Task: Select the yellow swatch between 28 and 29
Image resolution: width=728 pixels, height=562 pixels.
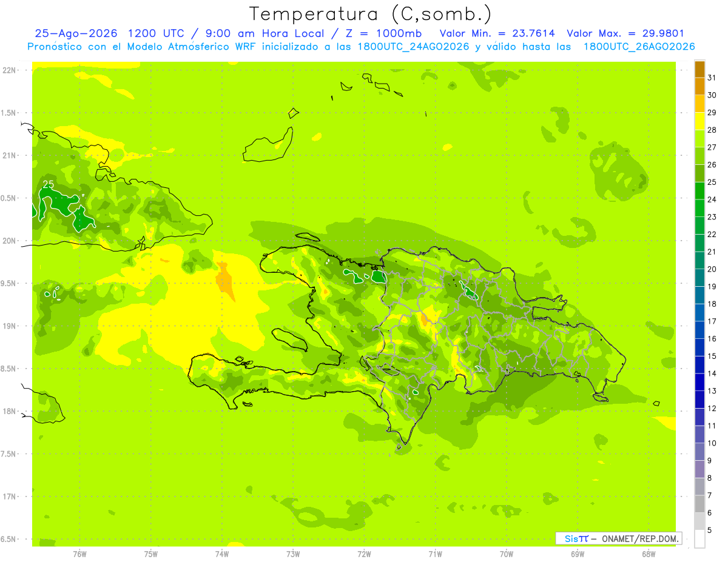Action: coord(699,121)
